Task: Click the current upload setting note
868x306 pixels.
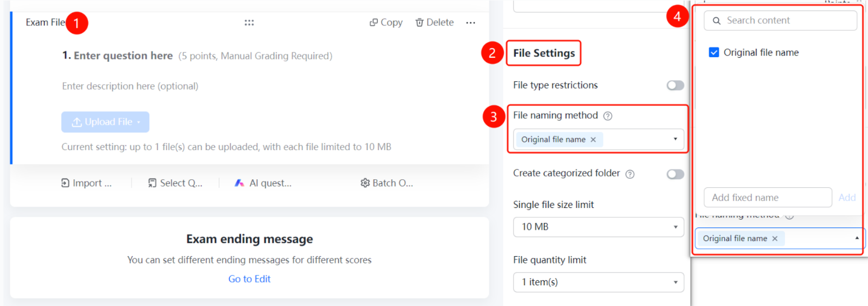Action: pos(227,147)
